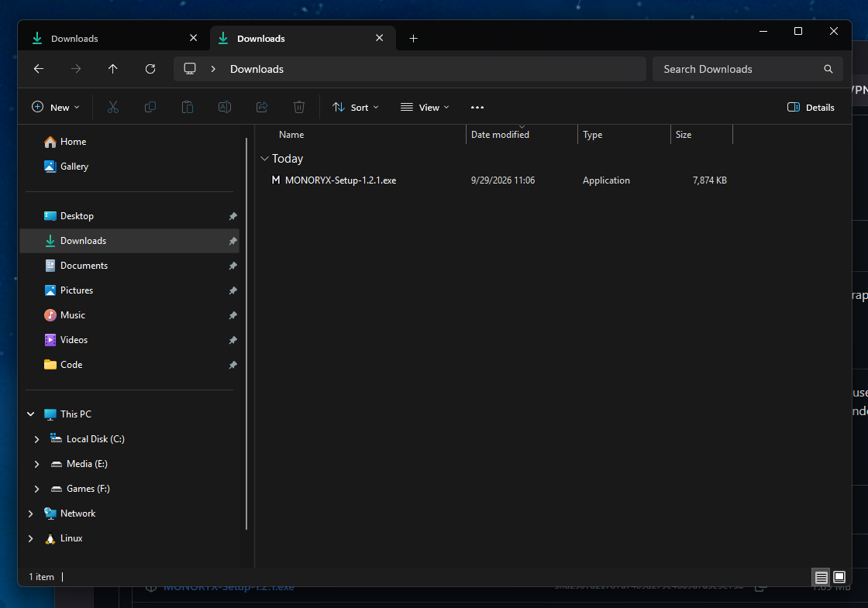Unpin Pictures pin icon
This screenshot has height=608, width=868.
(x=233, y=291)
